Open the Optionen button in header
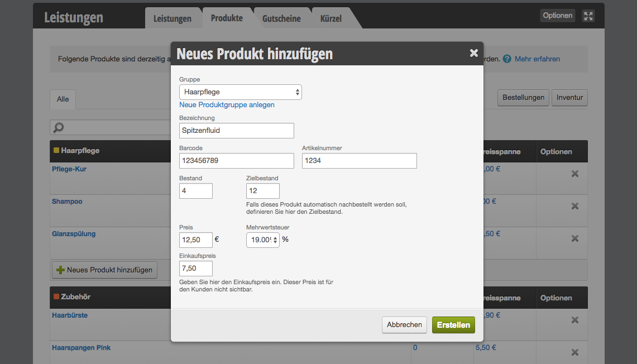Screen dimensions: 637x364 (x=557, y=16)
